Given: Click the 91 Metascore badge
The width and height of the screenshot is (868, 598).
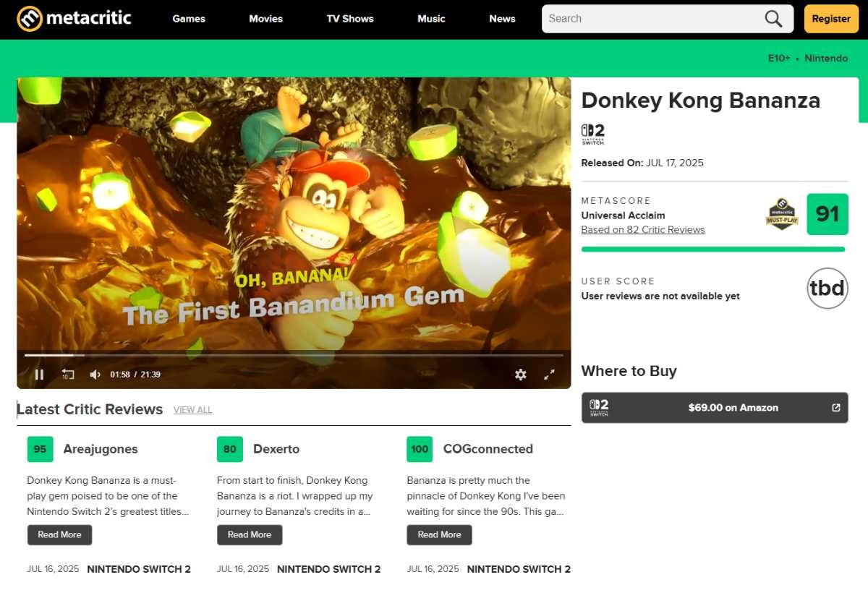Looking at the screenshot, I should tap(827, 215).
